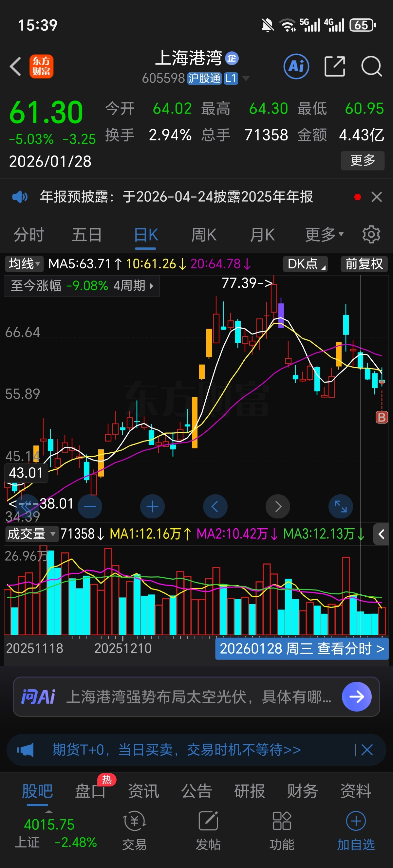The height and width of the screenshot is (868, 393).
Task: Zoom in chart with plus button
Action: [152, 506]
